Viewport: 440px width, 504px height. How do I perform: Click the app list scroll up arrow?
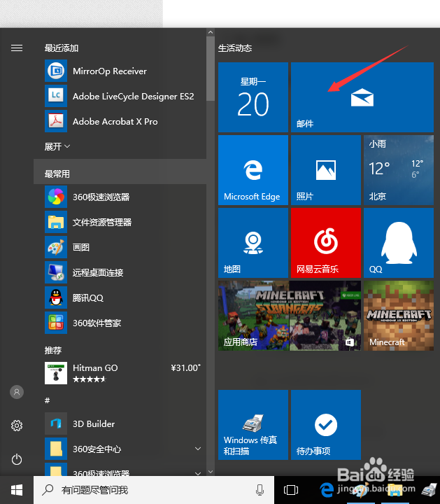pos(211,32)
